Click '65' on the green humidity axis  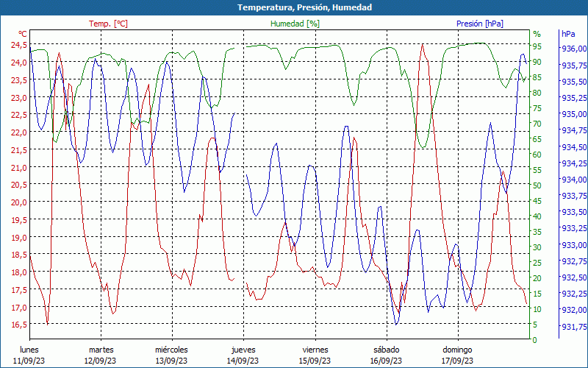(x=537, y=139)
